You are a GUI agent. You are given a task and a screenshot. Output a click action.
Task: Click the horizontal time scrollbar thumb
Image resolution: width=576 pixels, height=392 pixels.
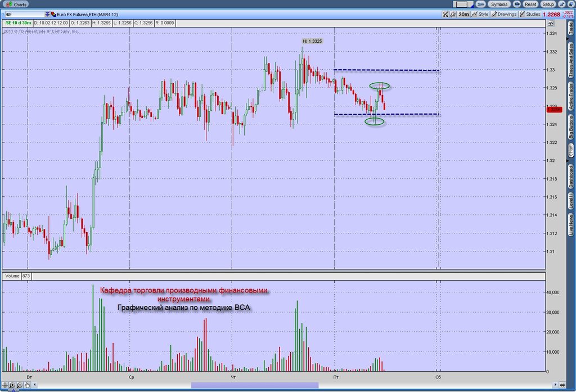click(x=255, y=385)
